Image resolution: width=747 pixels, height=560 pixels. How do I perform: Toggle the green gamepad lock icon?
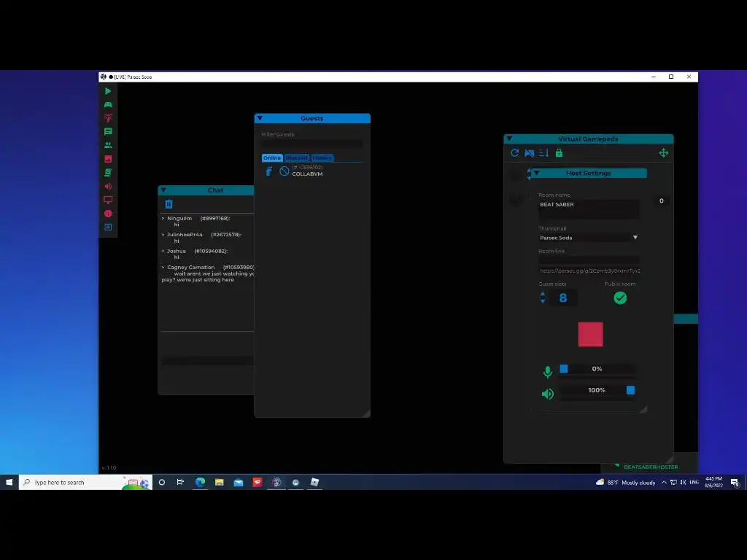click(x=560, y=153)
